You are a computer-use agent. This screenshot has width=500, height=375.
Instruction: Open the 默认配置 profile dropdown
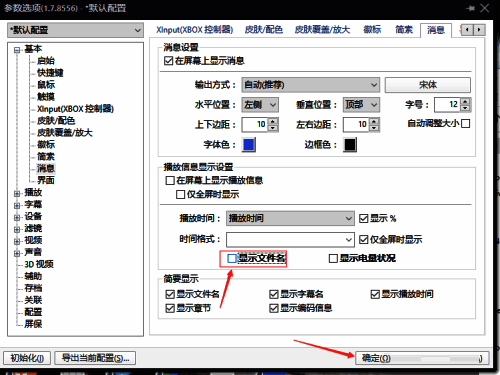coord(75,30)
